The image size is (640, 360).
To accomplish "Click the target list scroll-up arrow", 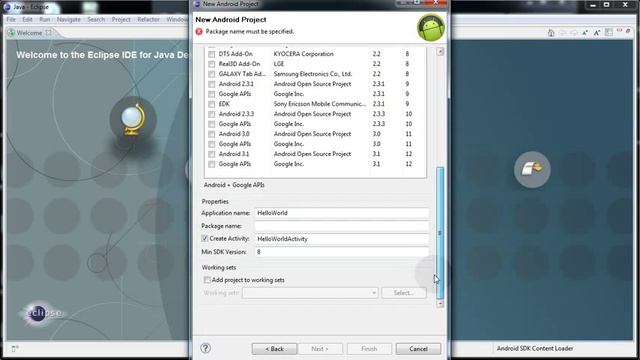I will click(440, 52).
